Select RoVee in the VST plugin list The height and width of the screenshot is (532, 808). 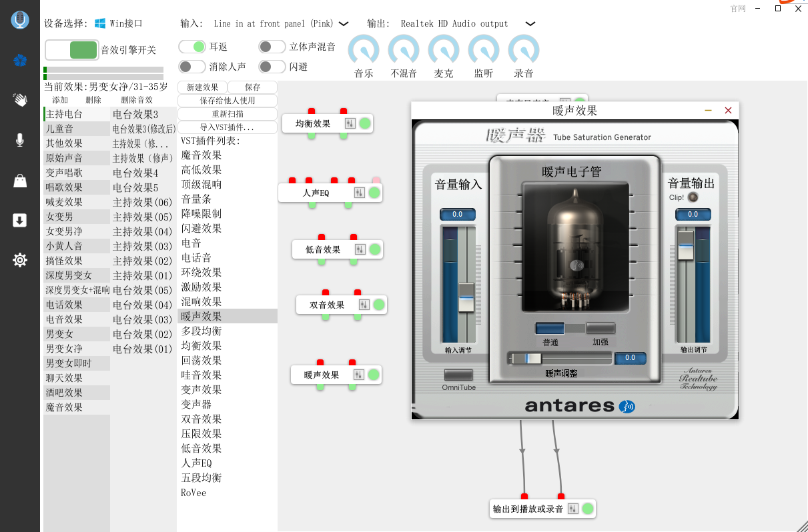(x=228, y=492)
